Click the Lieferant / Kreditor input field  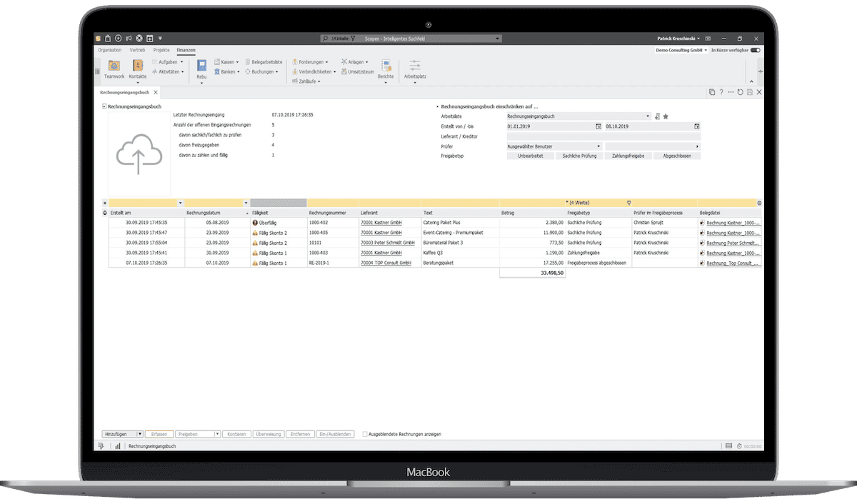pos(603,136)
